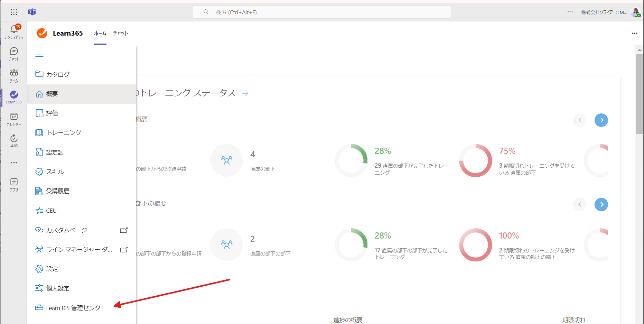
Task: Click the scrollbar up arrow
Action: pyautogui.click(x=640, y=50)
